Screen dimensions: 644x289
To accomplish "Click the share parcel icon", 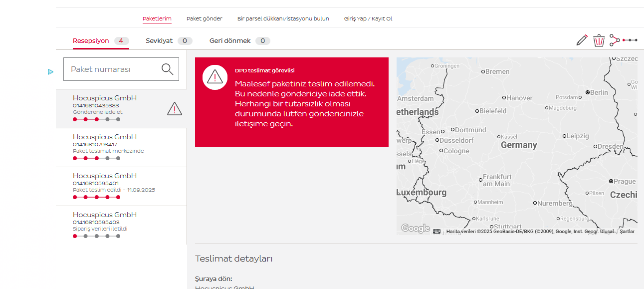I will (615, 40).
